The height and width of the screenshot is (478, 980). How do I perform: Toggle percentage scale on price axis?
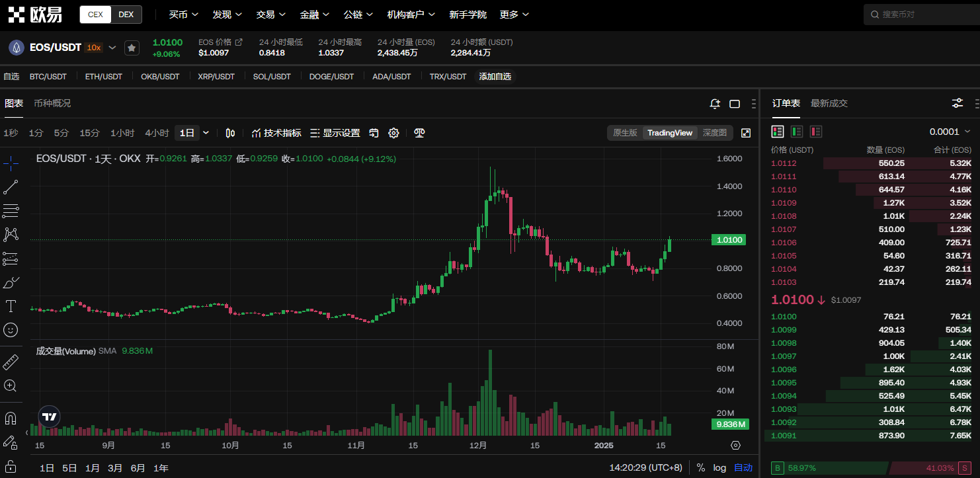point(701,467)
